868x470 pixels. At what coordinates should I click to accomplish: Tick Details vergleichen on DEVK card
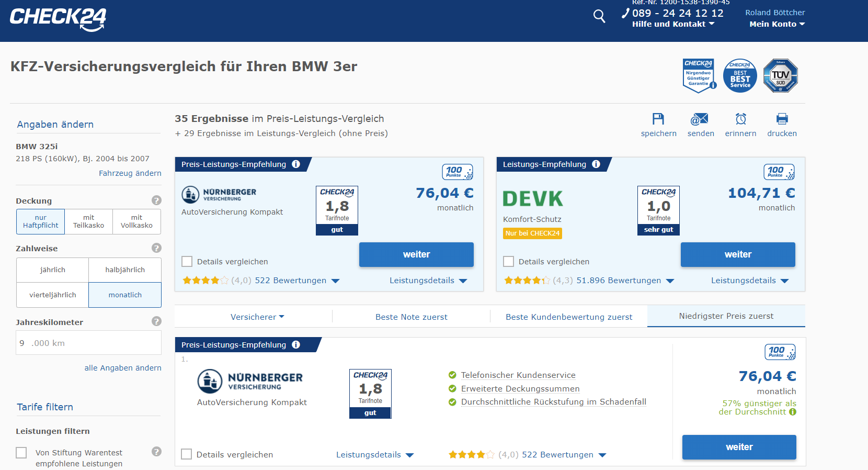[508, 261]
